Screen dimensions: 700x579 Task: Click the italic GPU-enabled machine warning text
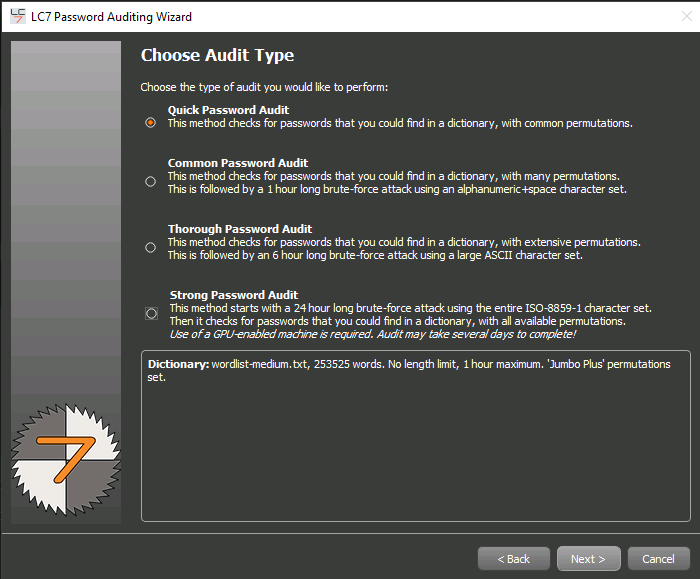click(372, 334)
